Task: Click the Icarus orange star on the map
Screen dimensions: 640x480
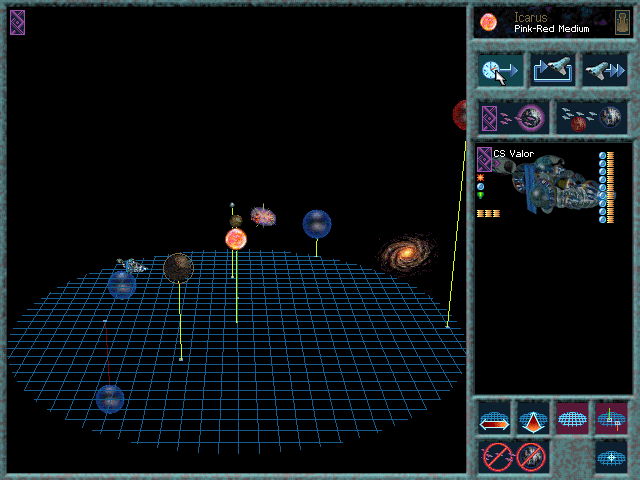Action: tap(236, 239)
